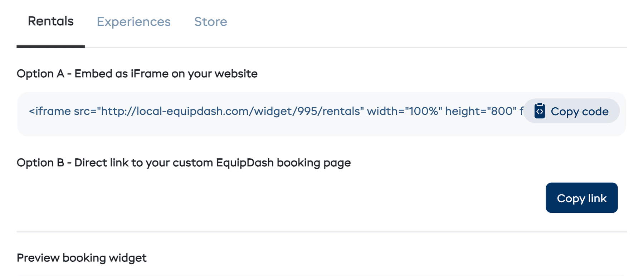
Task: Copy the direct EquipDash booking page link
Action: coord(581,198)
